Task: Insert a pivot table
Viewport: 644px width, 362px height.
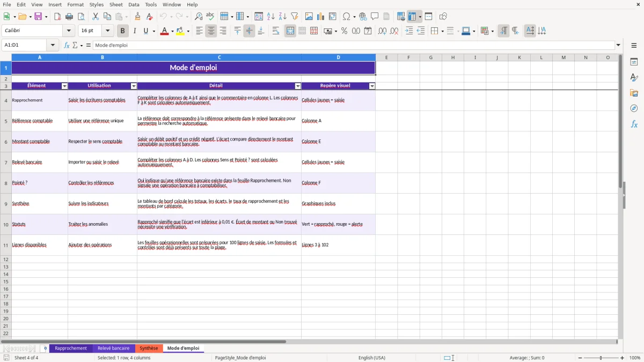Action: [x=333, y=17]
